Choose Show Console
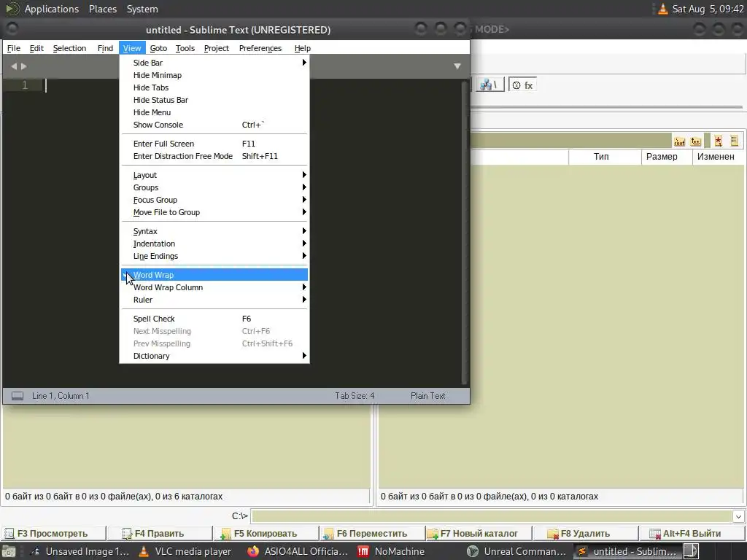 click(x=214, y=125)
